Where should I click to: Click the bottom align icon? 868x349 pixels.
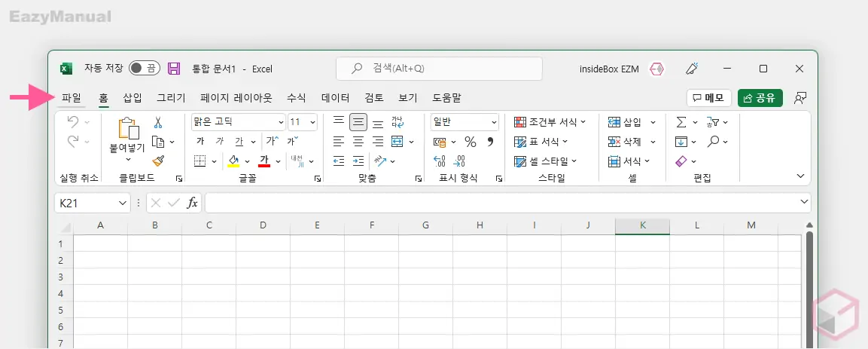(x=377, y=123)
